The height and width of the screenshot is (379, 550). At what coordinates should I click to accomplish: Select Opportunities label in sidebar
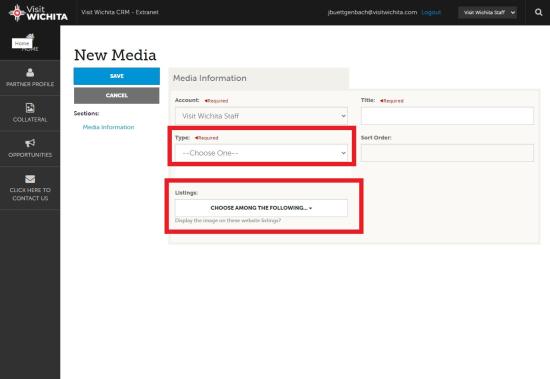[30, 155]
